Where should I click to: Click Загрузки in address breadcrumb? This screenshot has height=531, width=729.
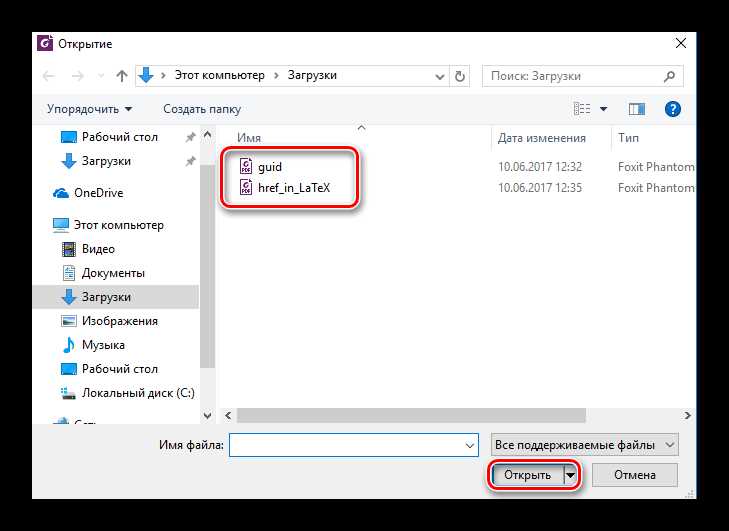pos(312,75)
